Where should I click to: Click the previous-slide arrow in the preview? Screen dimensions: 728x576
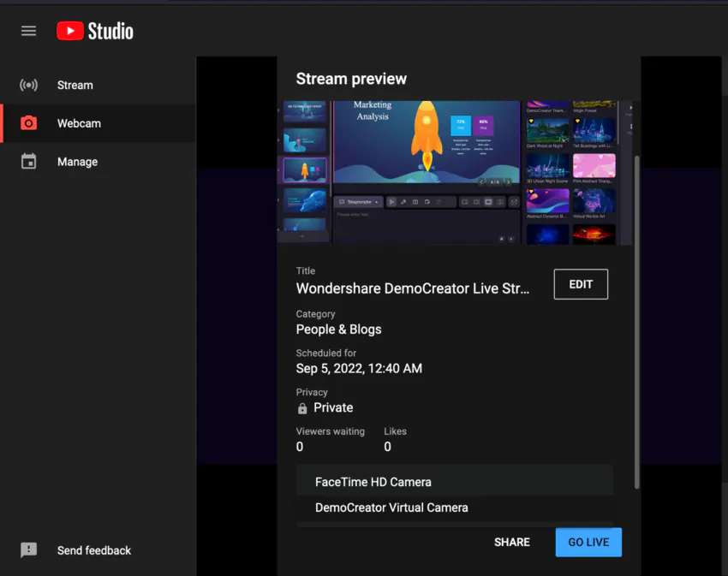coord(481,181)
